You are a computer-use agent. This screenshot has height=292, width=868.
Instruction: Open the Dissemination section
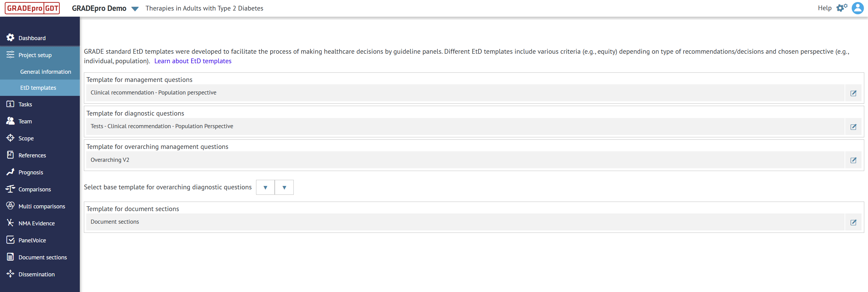point(36,274)
